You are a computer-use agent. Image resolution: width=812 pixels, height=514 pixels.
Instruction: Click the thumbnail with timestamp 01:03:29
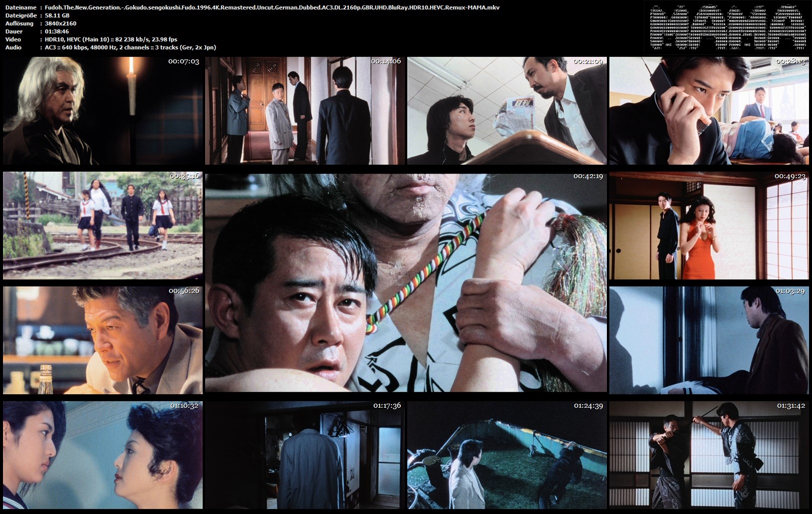709,340
